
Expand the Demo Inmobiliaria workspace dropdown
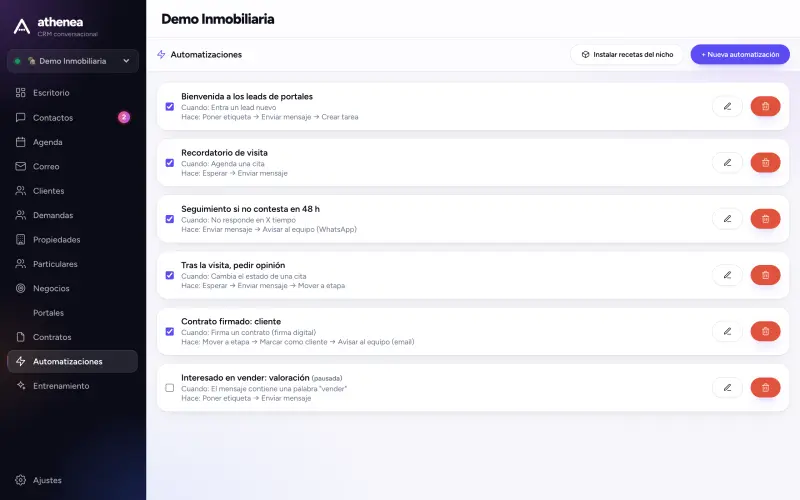pyautogui.click(x=73, y=61)
